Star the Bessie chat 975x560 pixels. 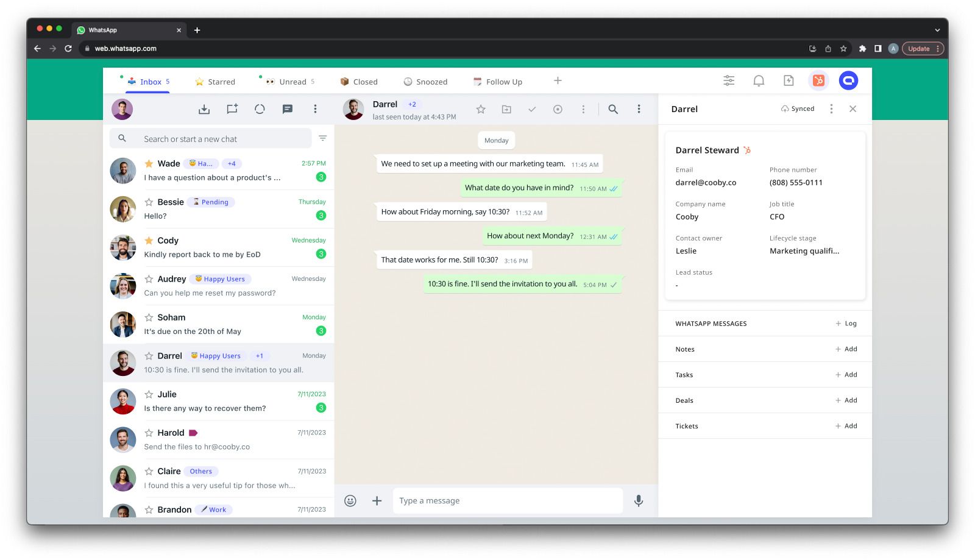(149, 202)
